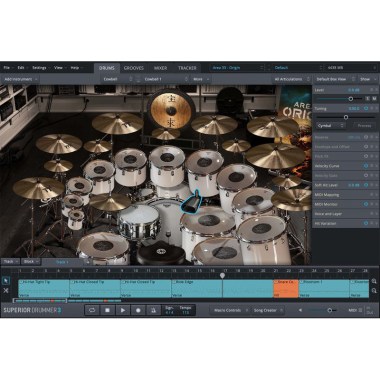The width and height of the screenshot is (380, 380).
Task: Stop playback with the Stop button
Action: [x=107, y=310]
